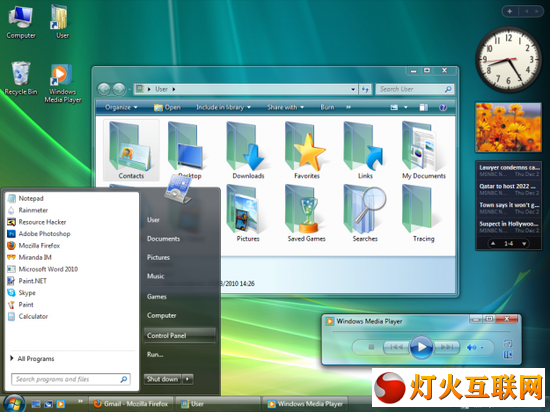Open the User folder desktop shortcut
Image resolution: width=550 pixels, height=412 pixels.
(x=60, y=22)
